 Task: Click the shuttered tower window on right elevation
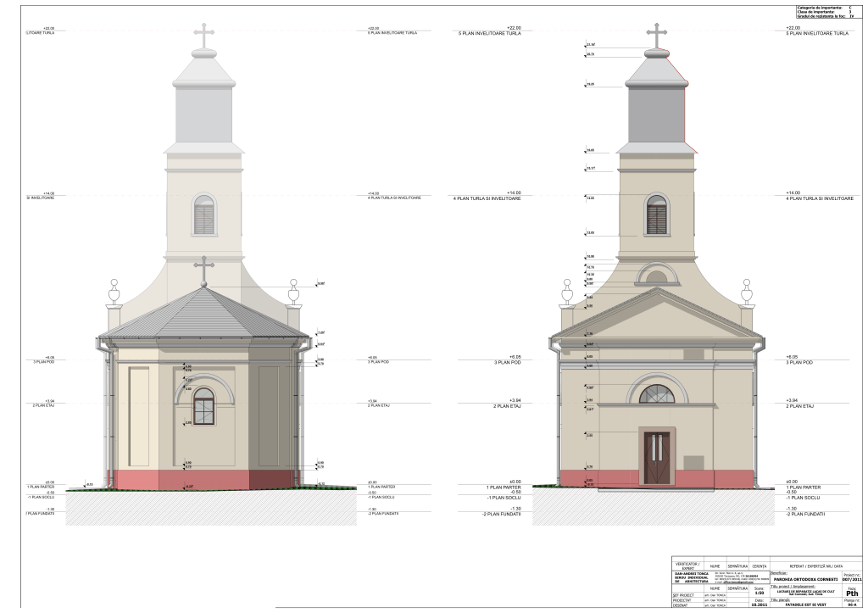click(655, 214)
